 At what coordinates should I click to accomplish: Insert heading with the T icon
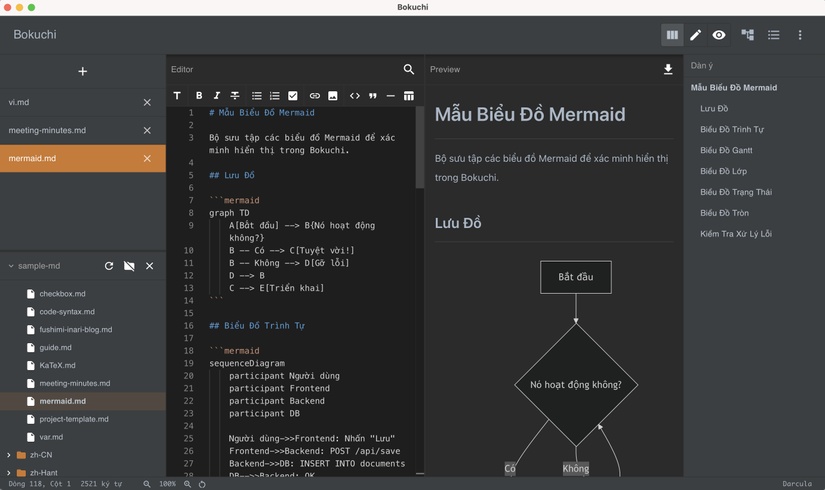point(177,95)
